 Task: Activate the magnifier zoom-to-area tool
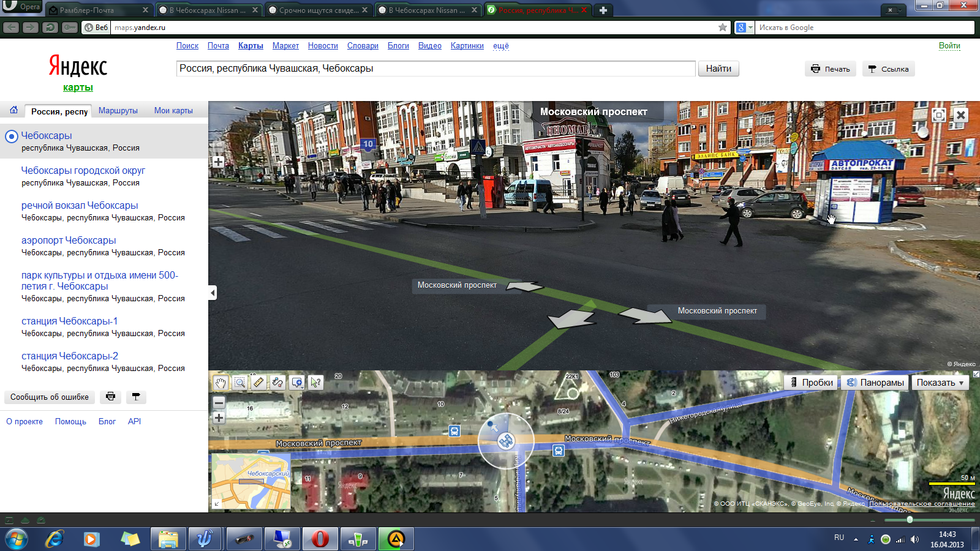click(x=240, y=383)
